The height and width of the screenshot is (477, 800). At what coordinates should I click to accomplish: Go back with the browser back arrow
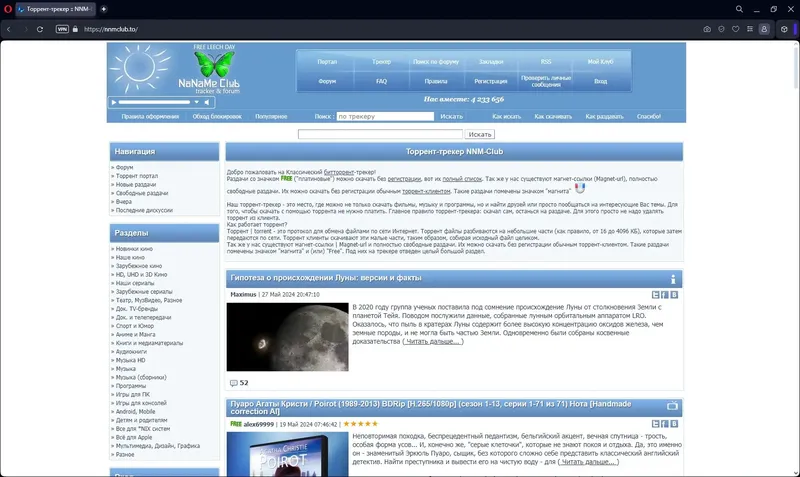coord(9,29)
